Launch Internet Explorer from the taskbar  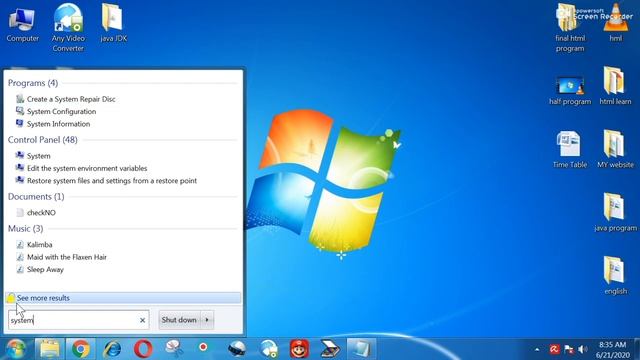(112, 349)
